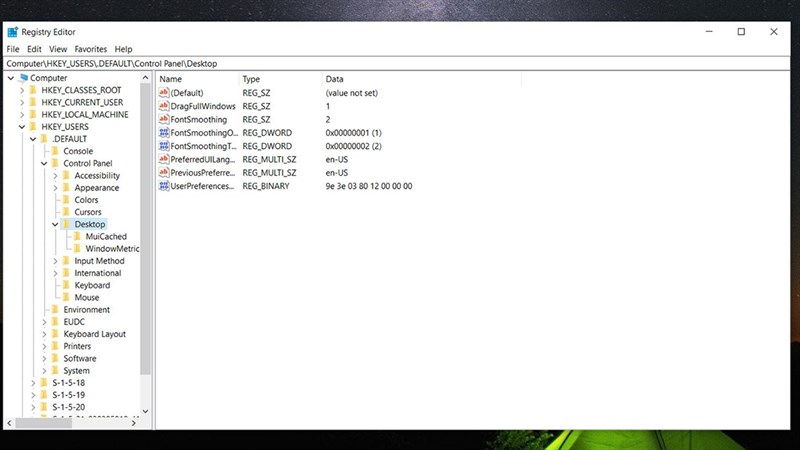Click the Computer icon in the tree
Image resolution: width=800 pixels, height=450 pixels.
coord(23,78)
